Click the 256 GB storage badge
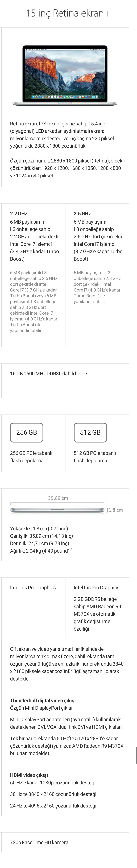 click(27, 432)
